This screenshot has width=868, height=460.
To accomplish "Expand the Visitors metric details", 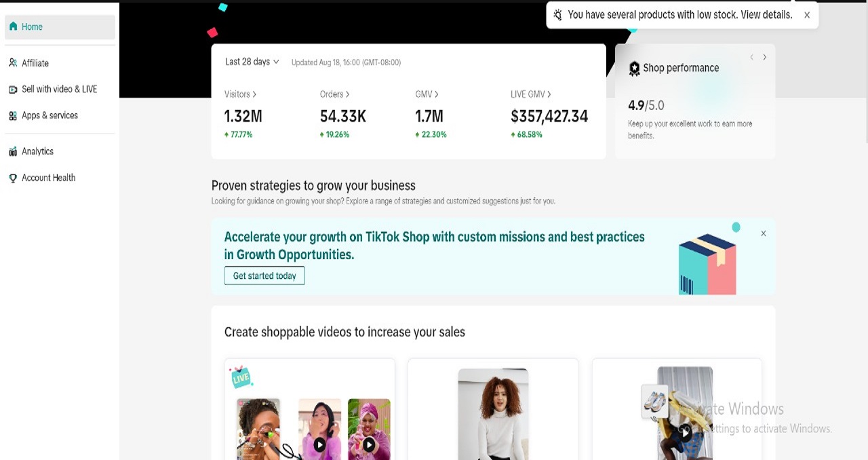I will 241,94.
